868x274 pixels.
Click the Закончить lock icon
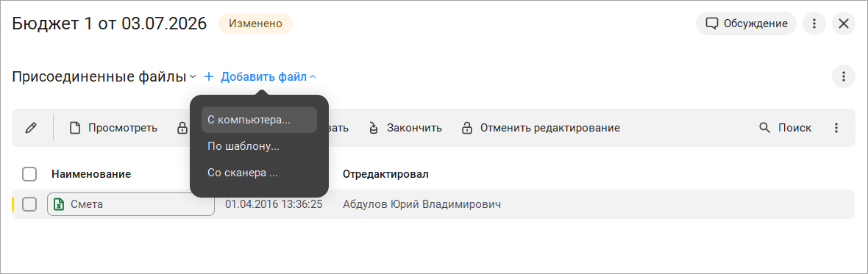(x=374, y=128)
